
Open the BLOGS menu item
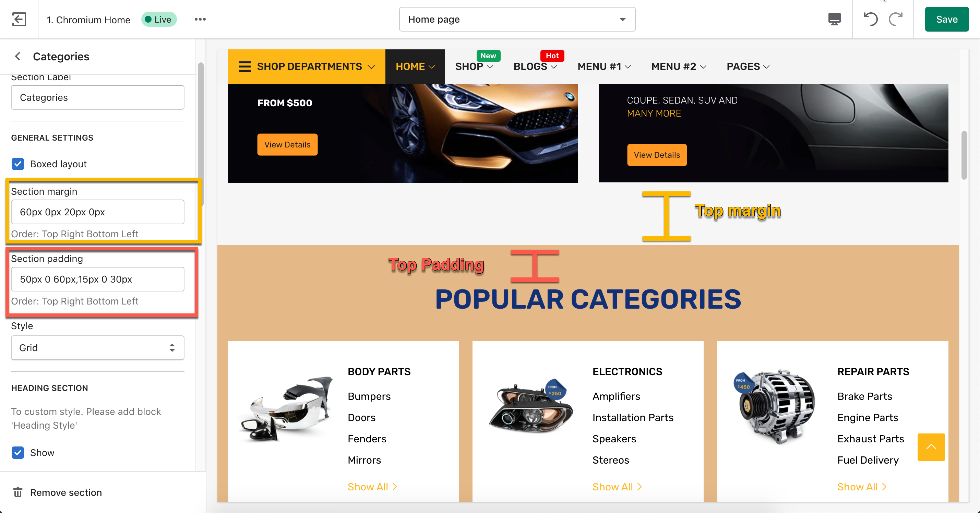pos(535,67)
